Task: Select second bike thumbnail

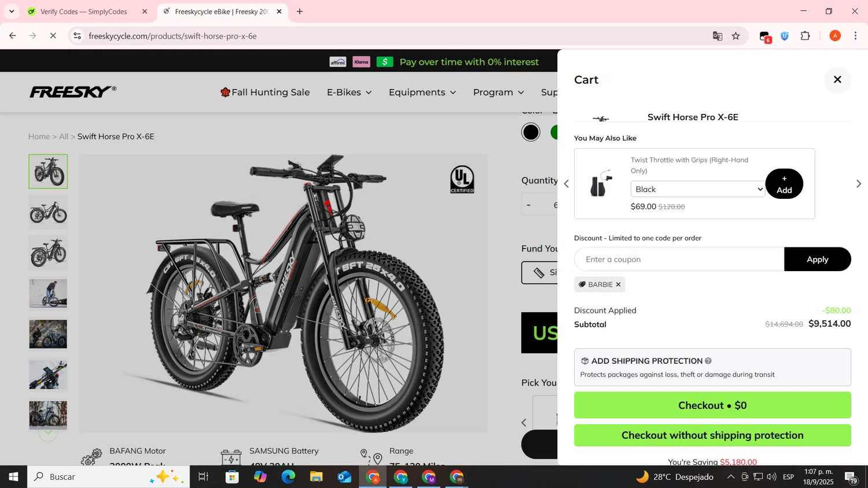Action: [48, 212]
